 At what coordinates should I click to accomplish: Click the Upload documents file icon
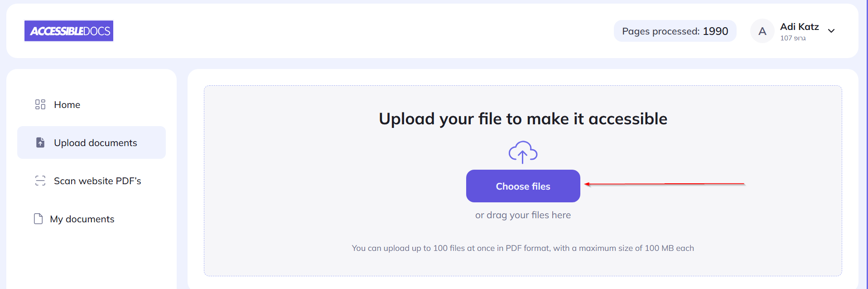pyautogui.click(x=40, y=142)
